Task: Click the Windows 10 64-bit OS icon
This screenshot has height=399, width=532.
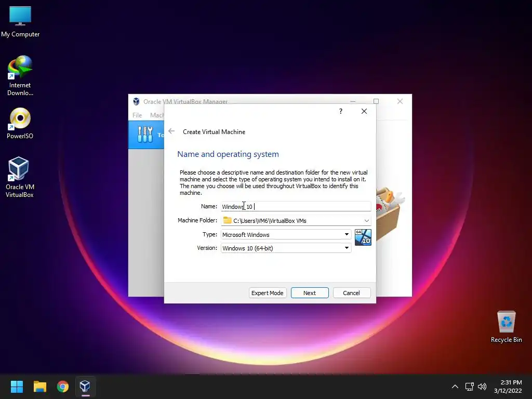Action: tap(363, 237)
